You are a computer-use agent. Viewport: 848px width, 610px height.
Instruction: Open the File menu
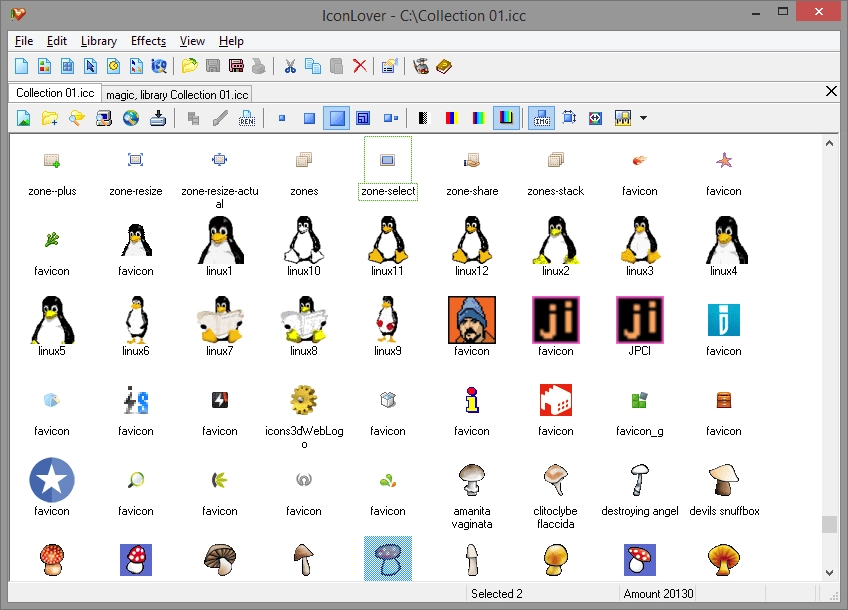click(x=24, y=41)
